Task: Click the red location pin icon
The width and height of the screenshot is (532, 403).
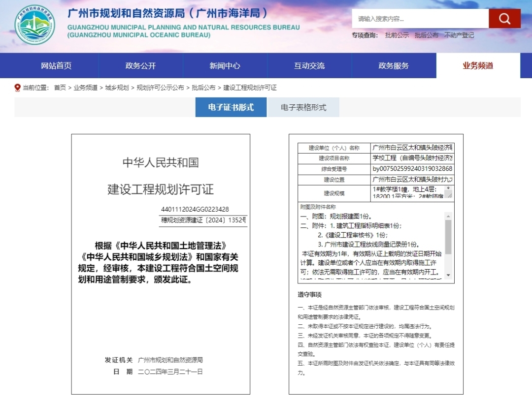Action: tap(18, 88)
